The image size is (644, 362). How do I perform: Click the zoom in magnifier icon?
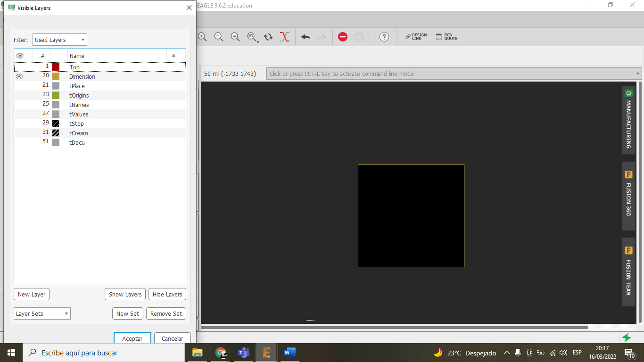[203, 37]
